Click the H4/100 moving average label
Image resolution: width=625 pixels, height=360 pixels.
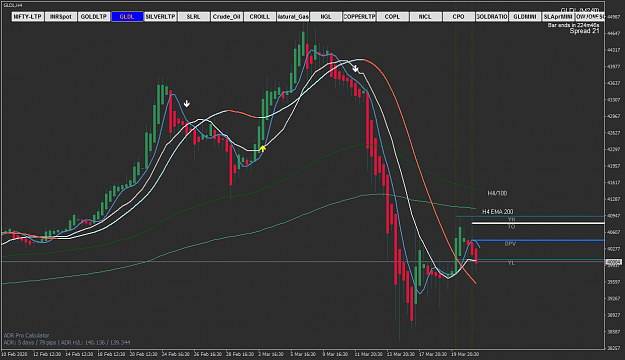(x=497, y=193)
